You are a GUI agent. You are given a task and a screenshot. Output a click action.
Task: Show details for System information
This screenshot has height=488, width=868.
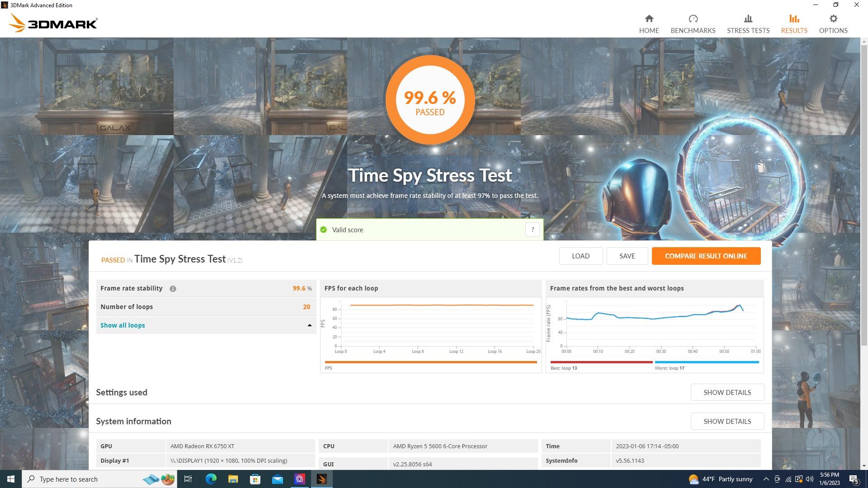click(x=727, y=421)
